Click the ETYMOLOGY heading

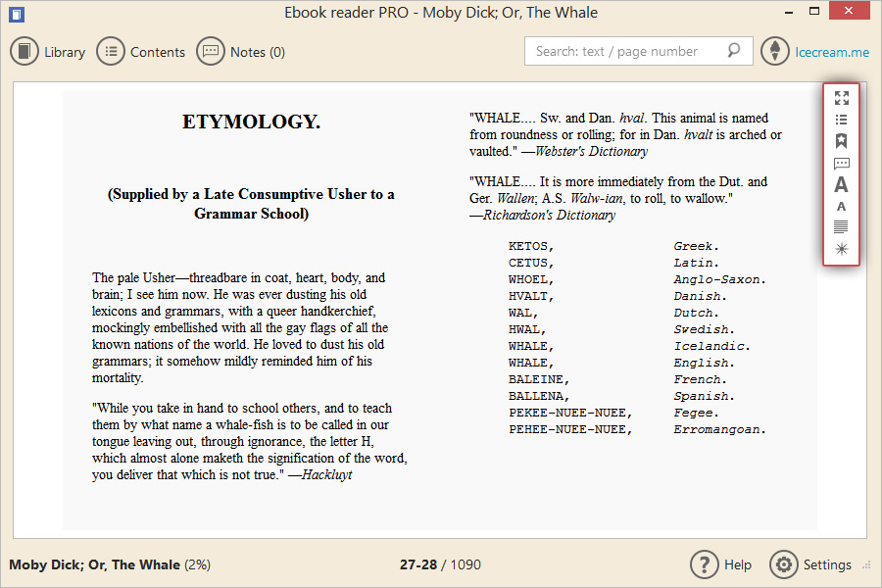(251, 122)
